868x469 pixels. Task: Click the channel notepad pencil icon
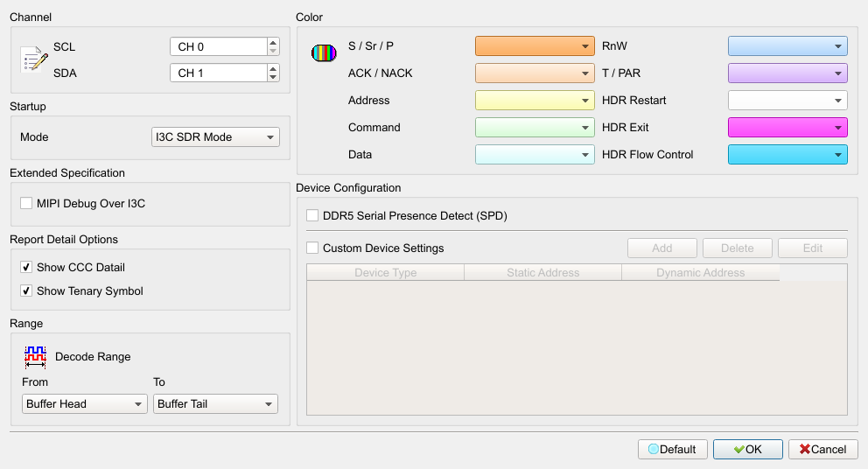pos(34,59)
